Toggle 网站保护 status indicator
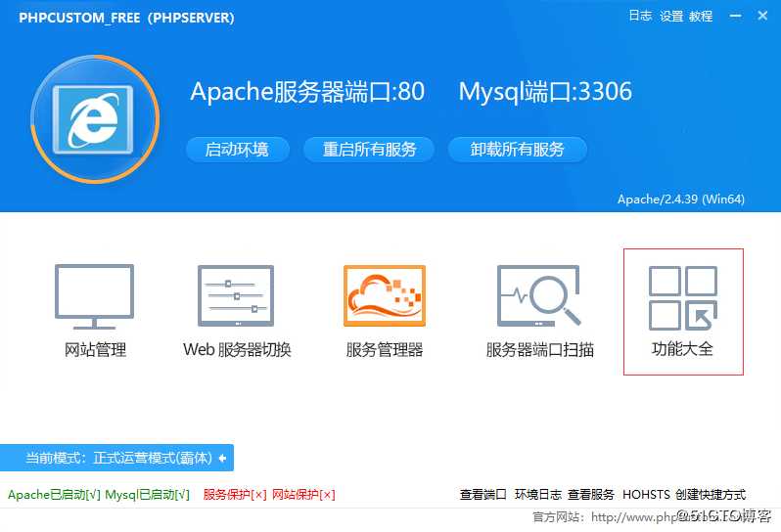The width and height of the screenshot is (781, 532). click(x=303, y=495)
